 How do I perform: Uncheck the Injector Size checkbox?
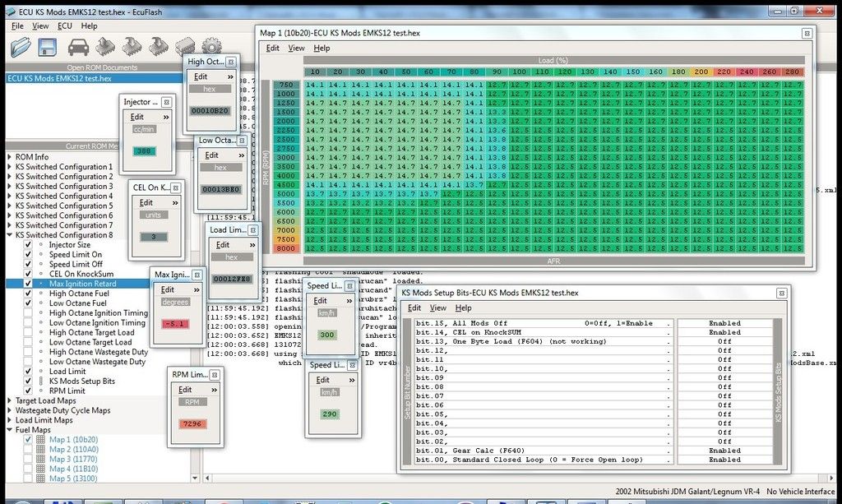29,245
